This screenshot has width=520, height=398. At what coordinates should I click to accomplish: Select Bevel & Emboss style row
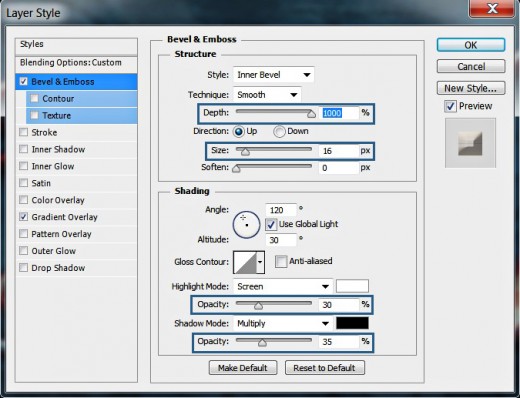pyautogui.click(x=76, y=82)
